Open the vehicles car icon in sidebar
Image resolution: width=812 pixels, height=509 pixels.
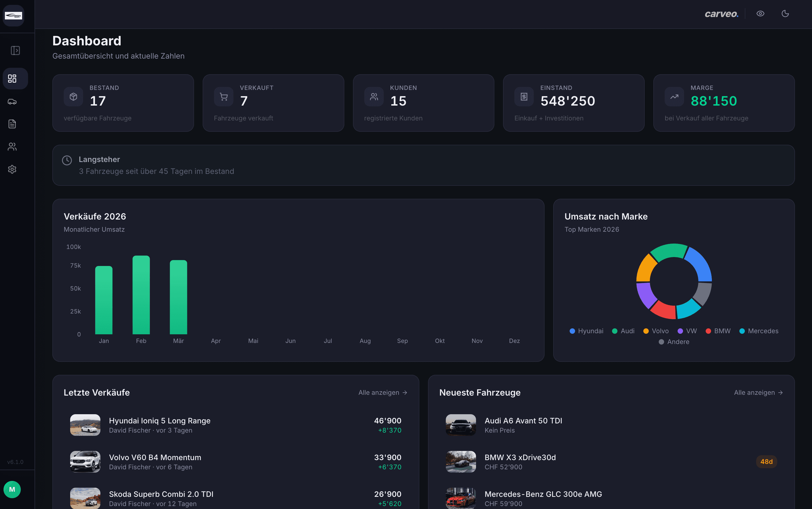[x=12, y=102]
